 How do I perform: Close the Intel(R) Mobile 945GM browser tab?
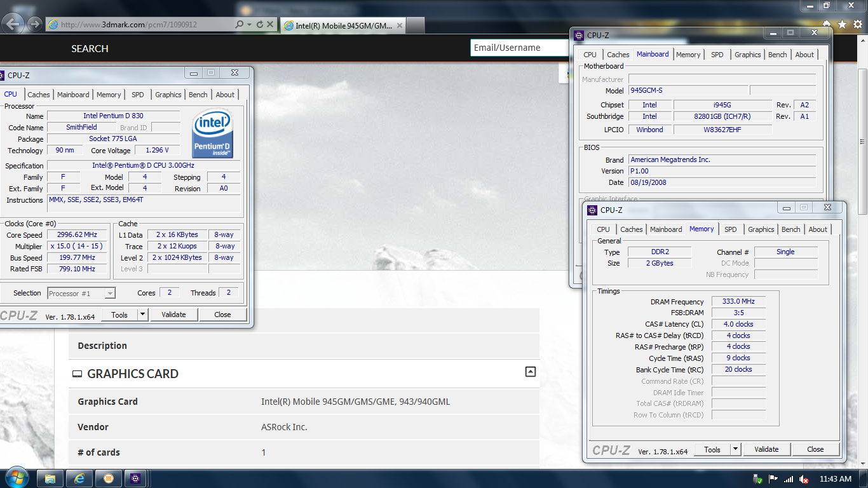point(400,25)
